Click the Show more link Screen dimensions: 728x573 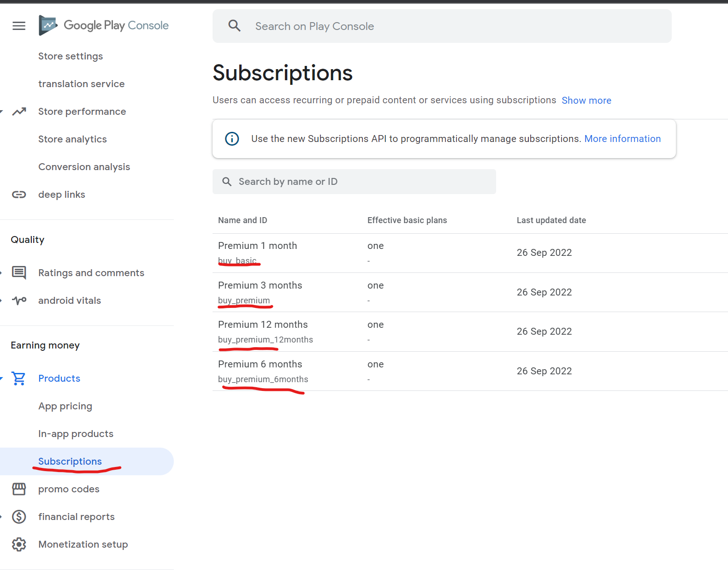(x=586, y=100)
